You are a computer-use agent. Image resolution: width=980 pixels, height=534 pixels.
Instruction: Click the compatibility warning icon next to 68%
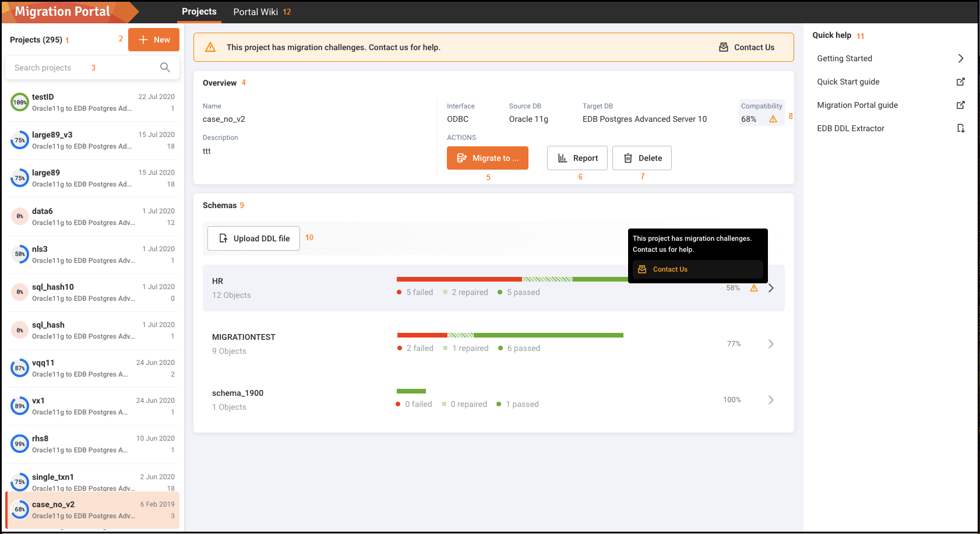coord(773,119)
